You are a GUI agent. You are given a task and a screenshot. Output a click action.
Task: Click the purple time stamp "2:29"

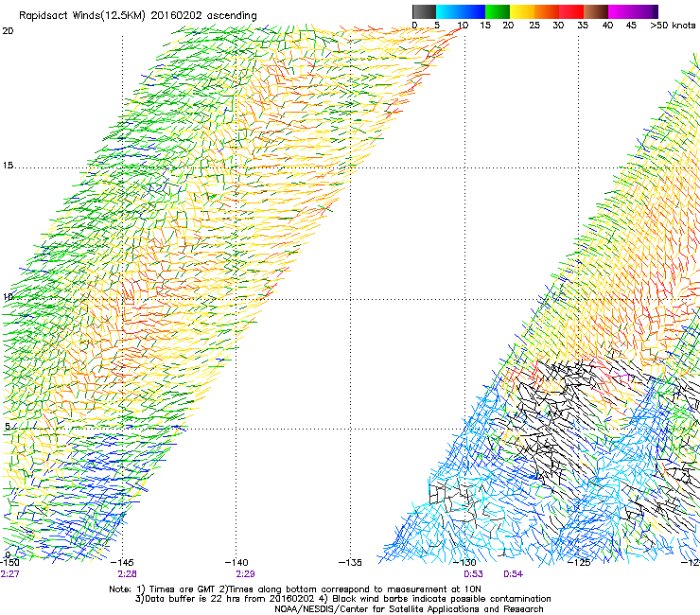click(x=245, y=574)
